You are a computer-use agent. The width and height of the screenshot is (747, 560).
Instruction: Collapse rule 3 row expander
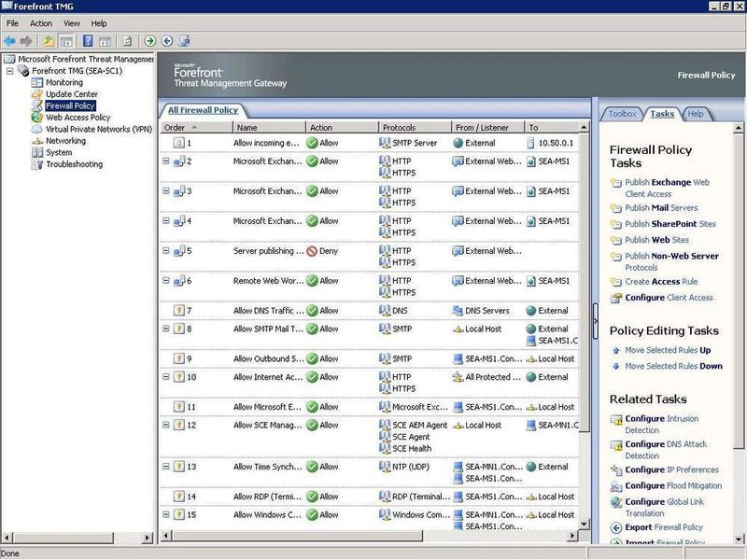(166, 191)
